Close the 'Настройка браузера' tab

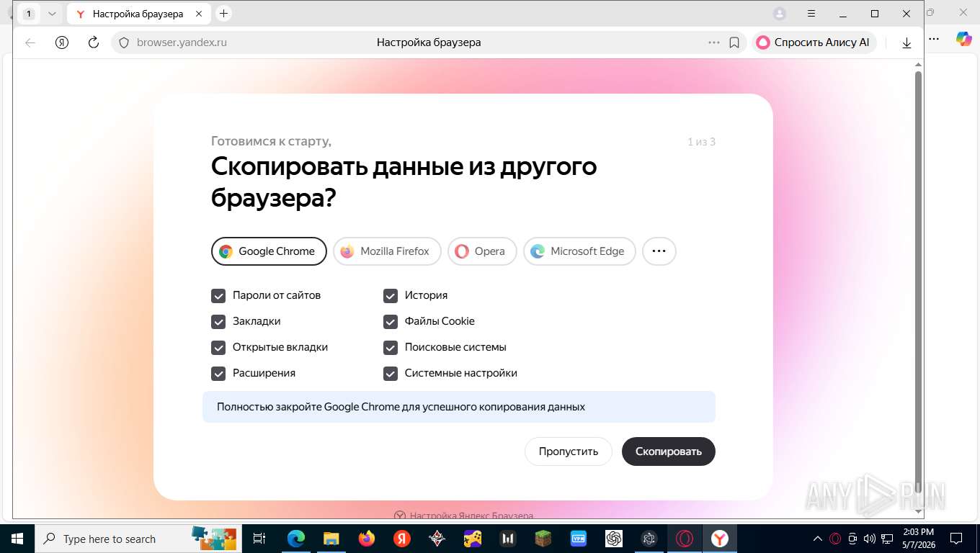199,14
